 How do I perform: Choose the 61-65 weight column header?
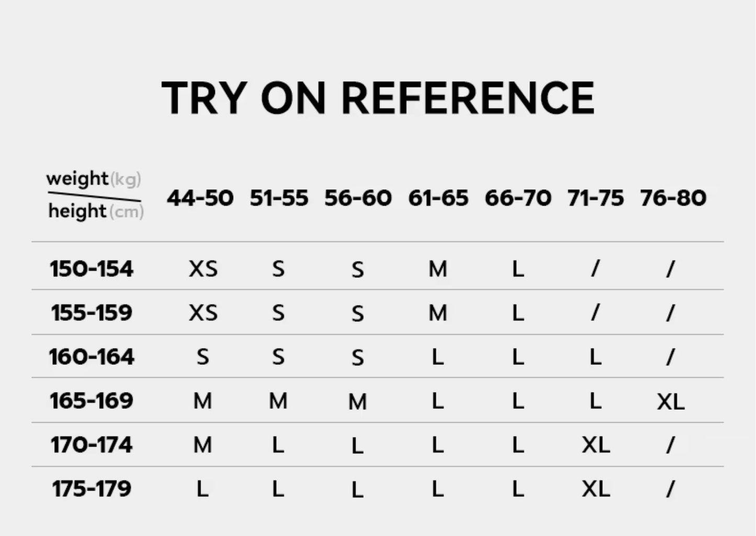pos(438,198)
